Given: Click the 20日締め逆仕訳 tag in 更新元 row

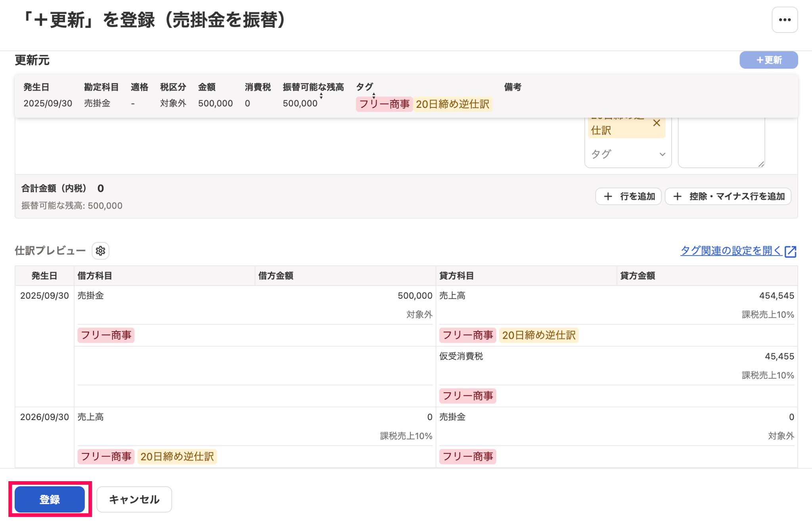Looking at the screenshot, I should tap(453, 104).
